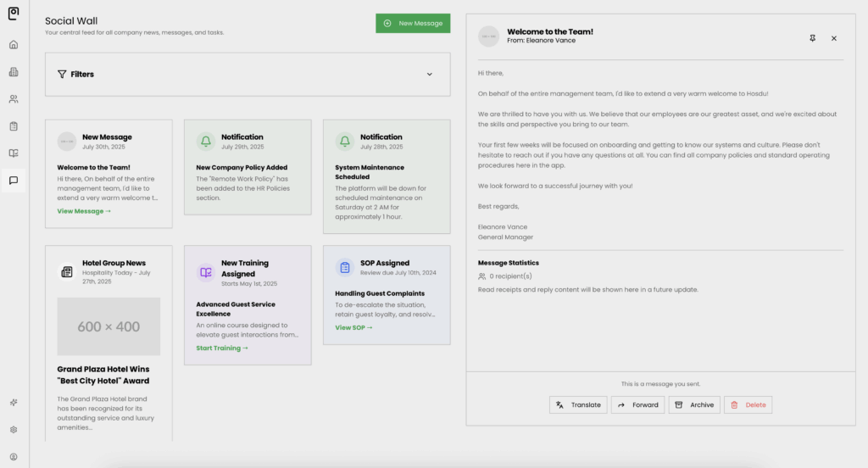Click the New Message button
Image resolution: width=868 pixels, height=468 pixels.
coord(413,24)
